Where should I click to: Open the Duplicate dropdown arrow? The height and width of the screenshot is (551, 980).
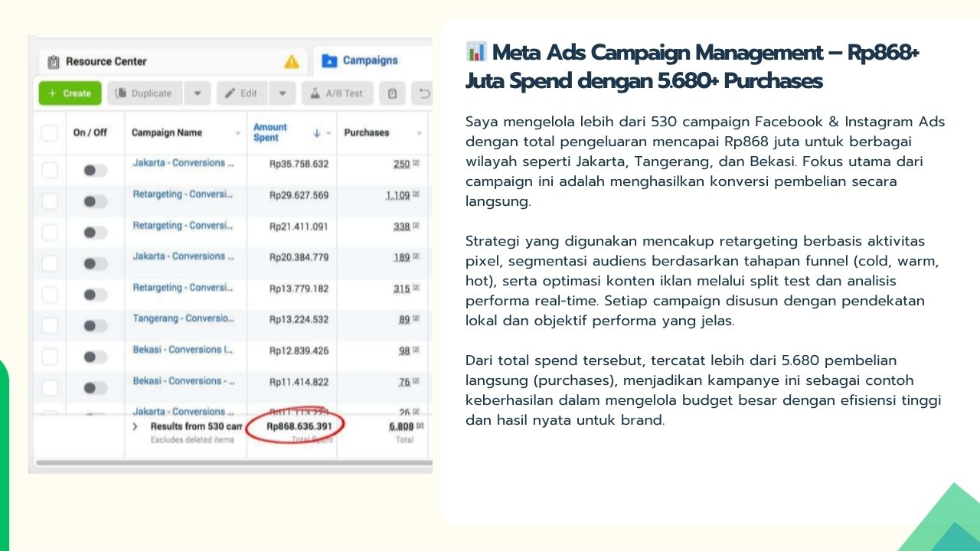(198, 93)
